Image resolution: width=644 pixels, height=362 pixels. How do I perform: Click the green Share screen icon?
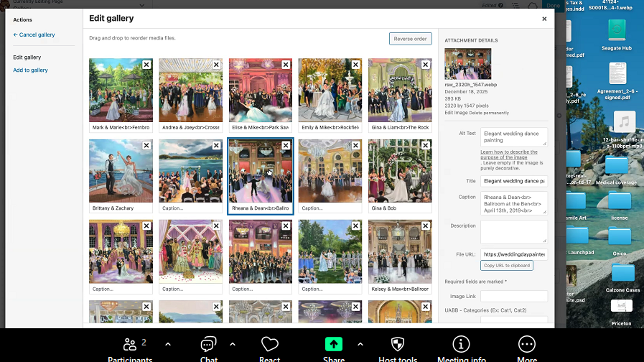[x=334, y=345]
